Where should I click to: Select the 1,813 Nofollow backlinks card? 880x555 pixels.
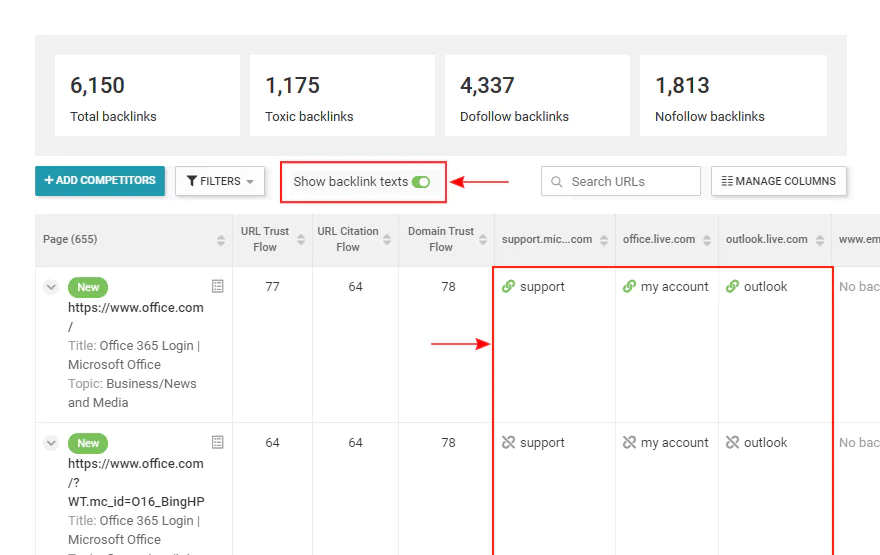pos(733,95)
